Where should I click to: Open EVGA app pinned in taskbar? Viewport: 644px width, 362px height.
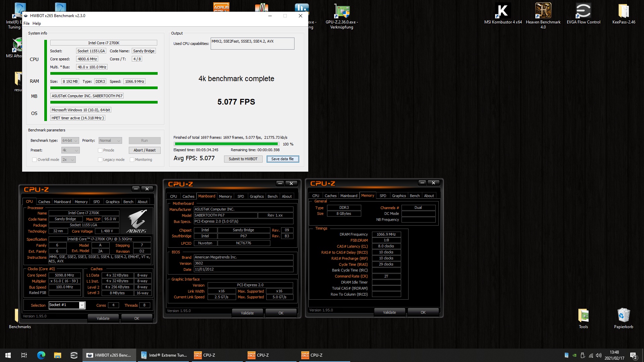click(x=74, y=355)
